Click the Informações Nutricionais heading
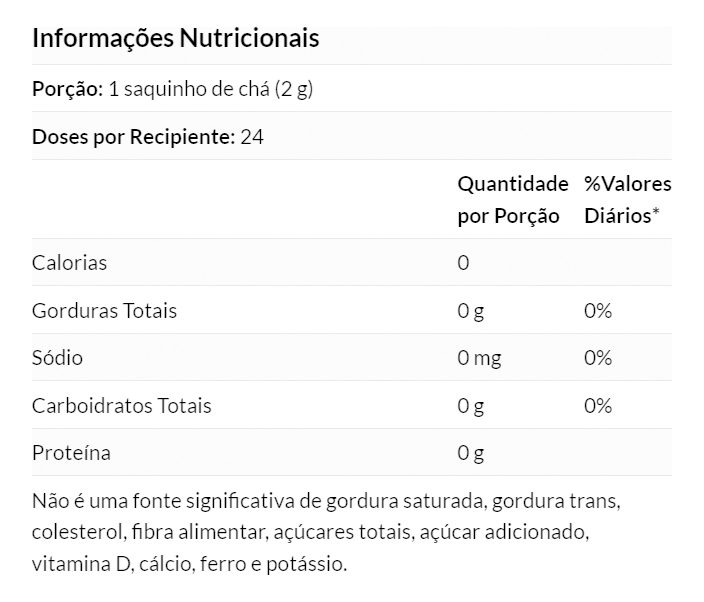 click(x=176, y=39)
